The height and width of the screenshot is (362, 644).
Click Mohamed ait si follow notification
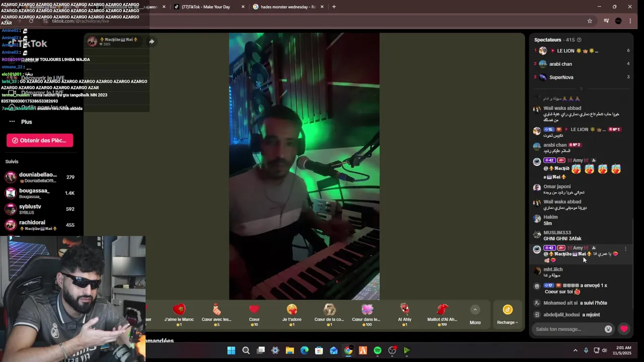point(575,303)
